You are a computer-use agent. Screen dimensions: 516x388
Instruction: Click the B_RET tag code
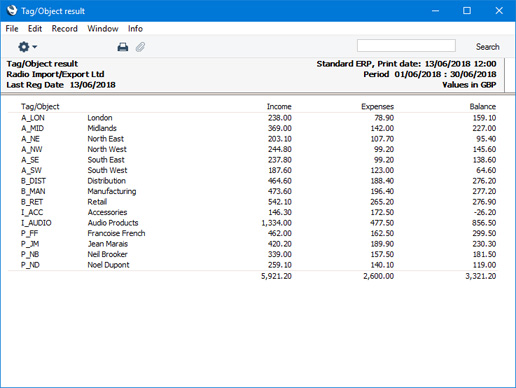32,202
